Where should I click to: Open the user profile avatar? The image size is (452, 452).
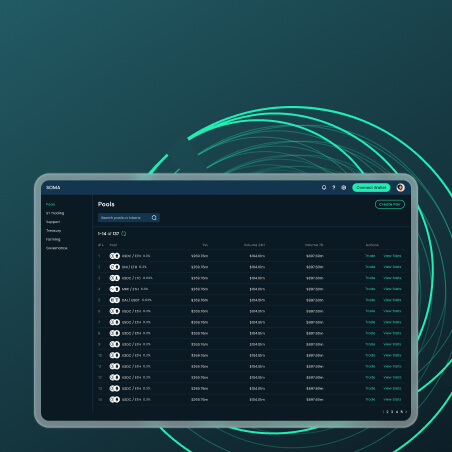point(401,188)
